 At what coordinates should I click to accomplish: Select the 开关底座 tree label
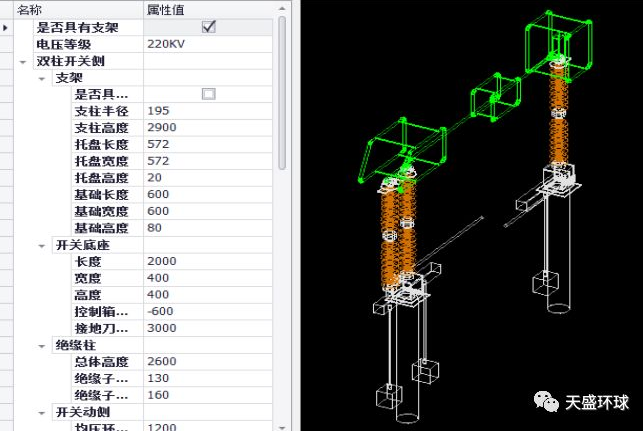coord(82,245)
